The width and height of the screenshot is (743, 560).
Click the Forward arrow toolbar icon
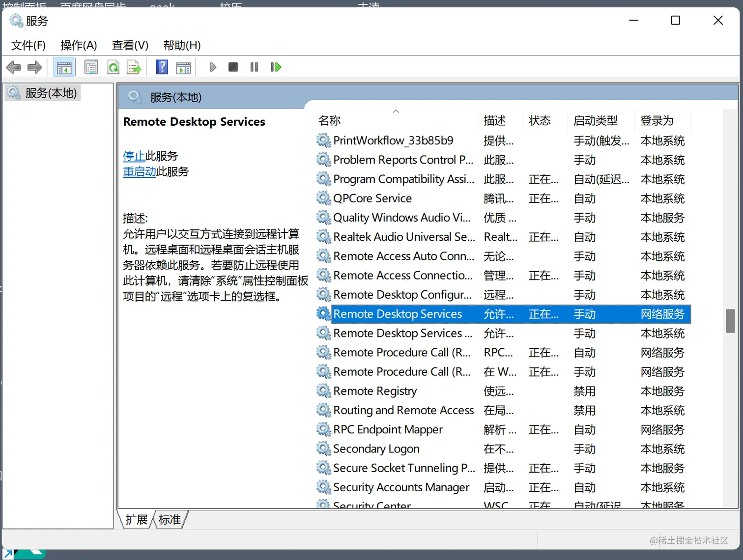pos(35,67)
